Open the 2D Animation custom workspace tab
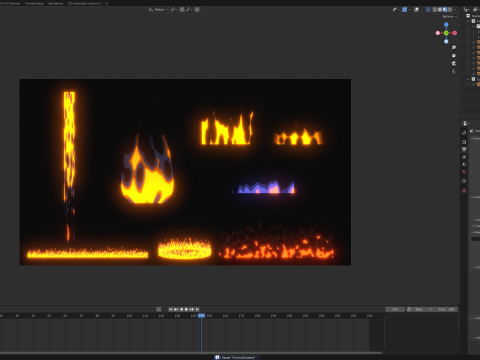This screenshot has height=360, width=480. pyautogui.click(x=84, y=3)
